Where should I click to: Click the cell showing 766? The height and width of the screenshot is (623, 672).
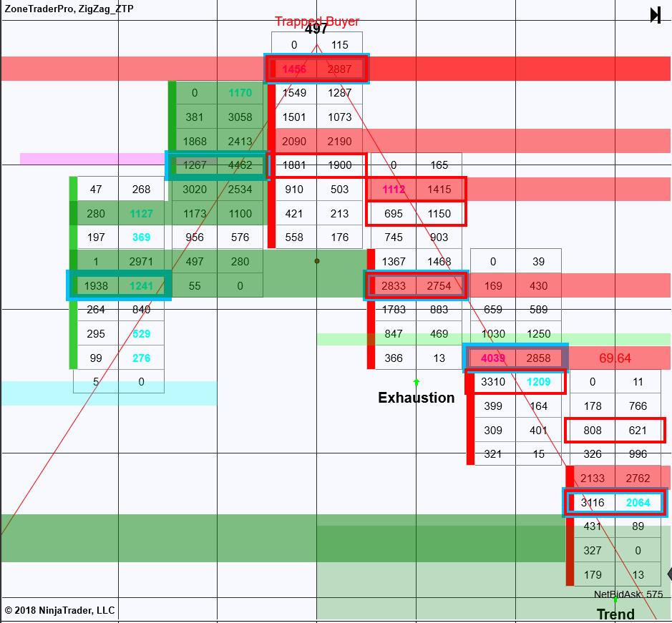coord(638,406)
